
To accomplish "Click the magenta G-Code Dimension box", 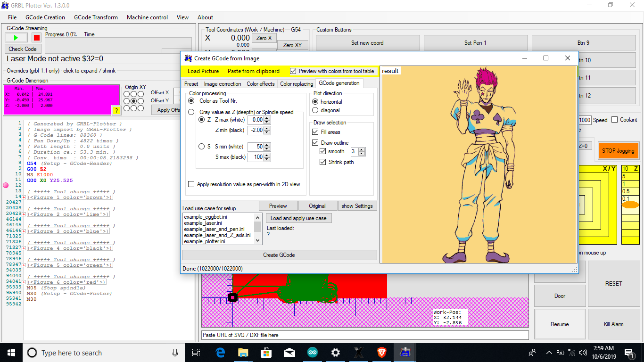I will (61, 100).
